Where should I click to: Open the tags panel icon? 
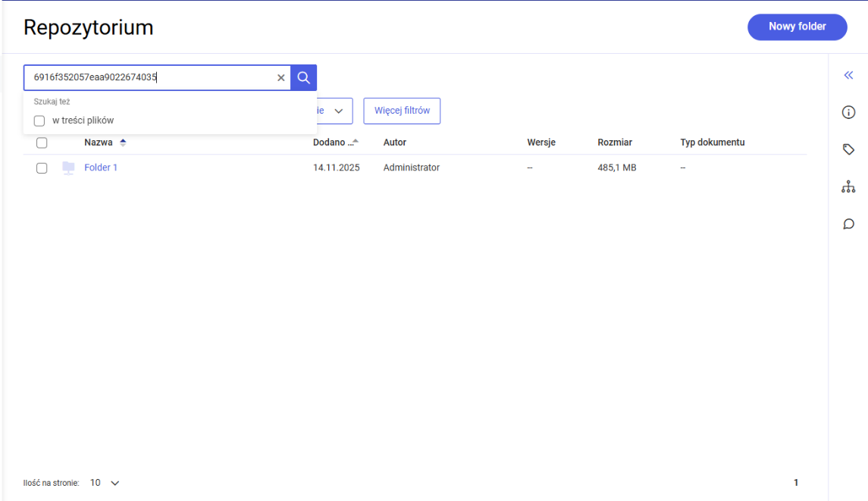point(848,149)
